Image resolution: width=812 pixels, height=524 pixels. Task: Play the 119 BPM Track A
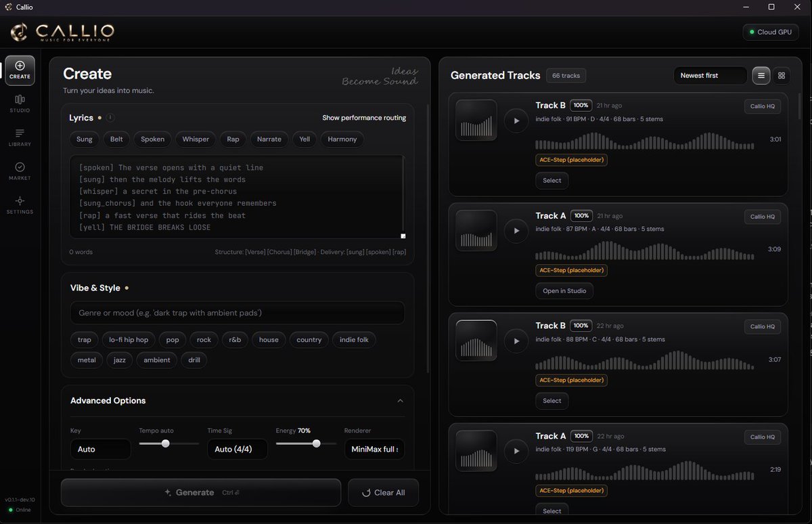point(516,451)
